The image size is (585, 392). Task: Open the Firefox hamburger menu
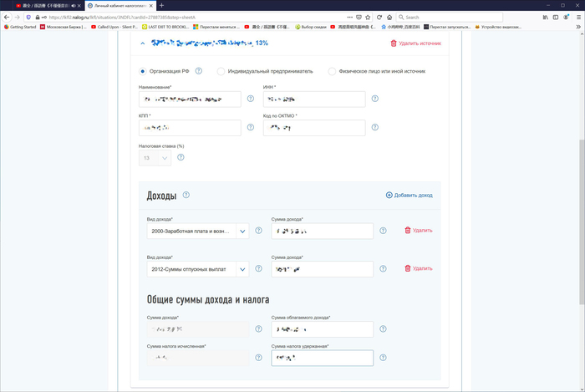point(578,18)
